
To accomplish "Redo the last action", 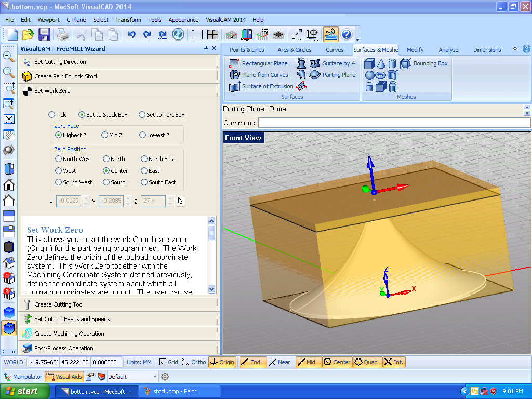I will pyautogui.click(x=147, y=35).
